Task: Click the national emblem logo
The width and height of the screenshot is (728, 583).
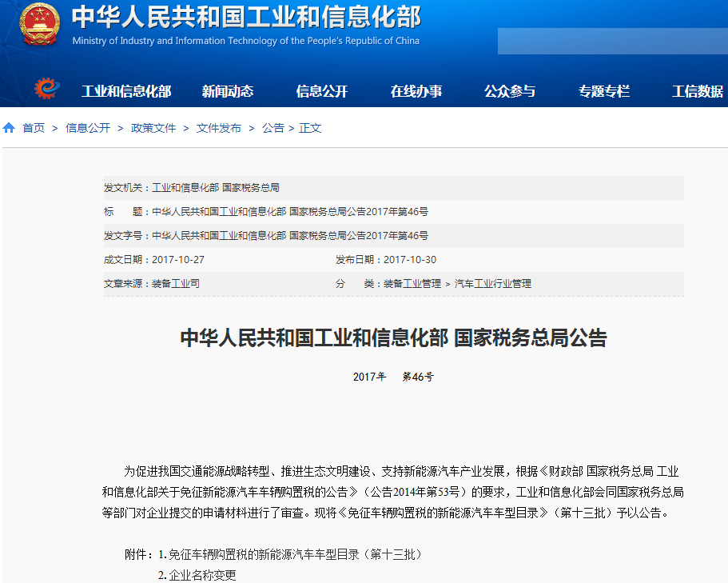Action: (x=38, y=25)
